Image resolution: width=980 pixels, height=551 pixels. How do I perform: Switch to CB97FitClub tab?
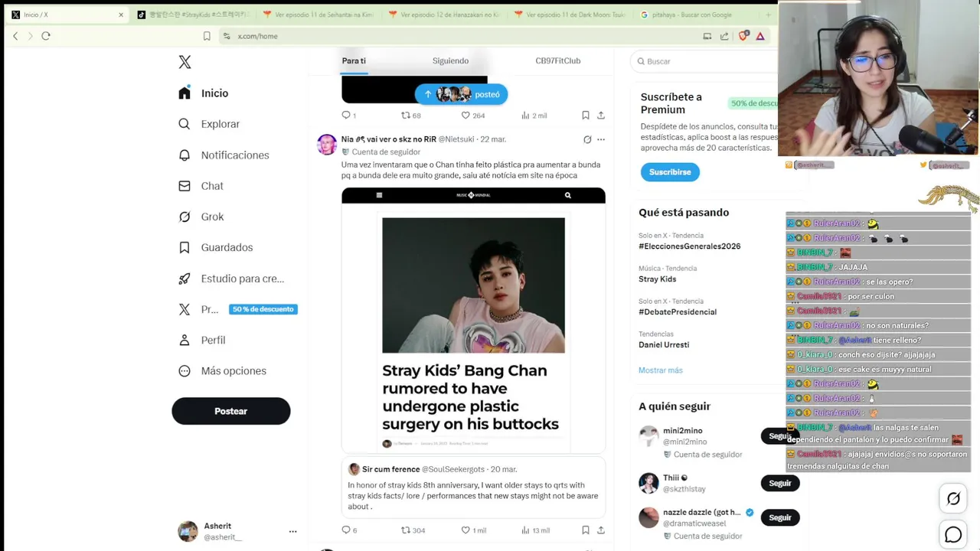[557, 61]
